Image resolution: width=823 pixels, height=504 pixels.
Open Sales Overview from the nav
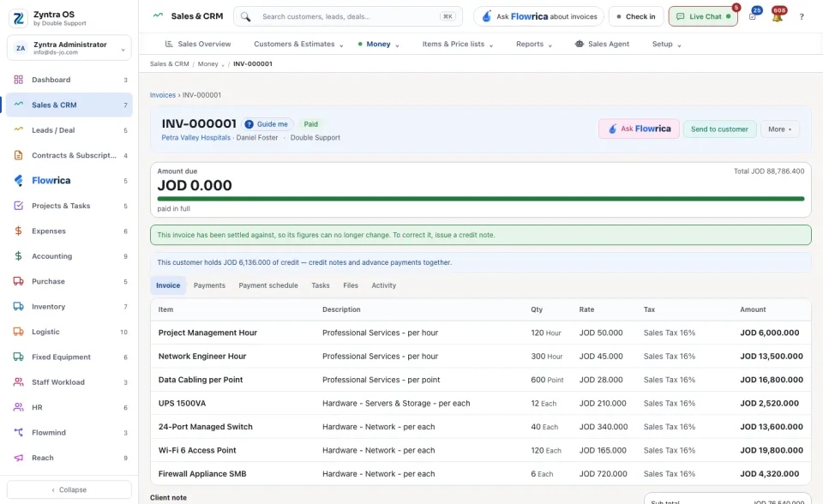point(198,44)
